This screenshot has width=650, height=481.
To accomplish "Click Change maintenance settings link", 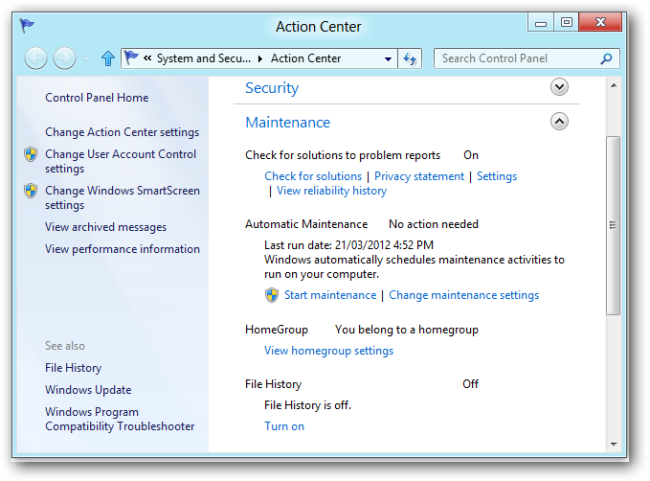I will tap(463, 295).
